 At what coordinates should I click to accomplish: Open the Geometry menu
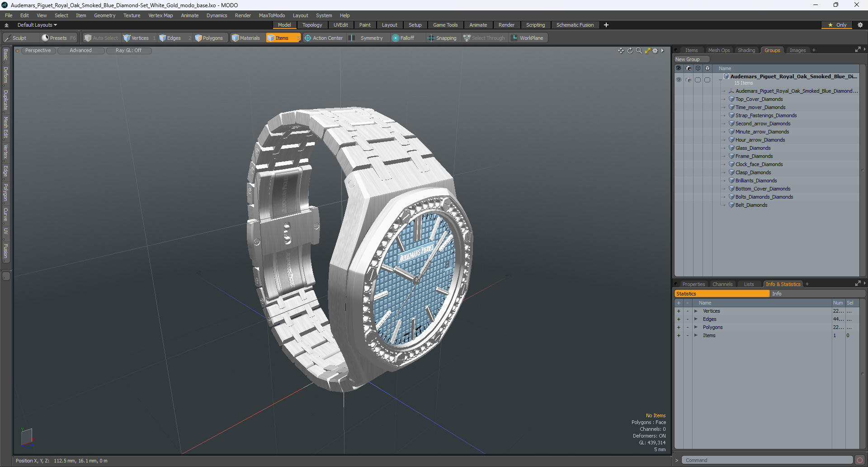coord(104,15)
